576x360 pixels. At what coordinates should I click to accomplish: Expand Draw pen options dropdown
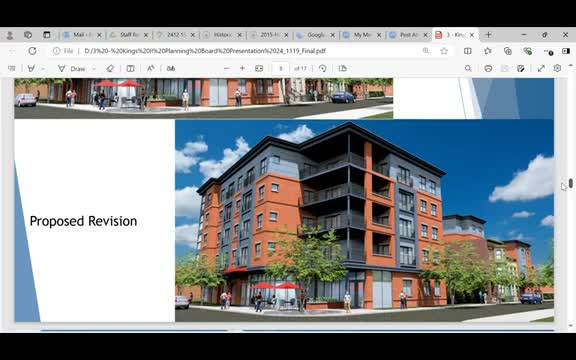pos(94,69)
